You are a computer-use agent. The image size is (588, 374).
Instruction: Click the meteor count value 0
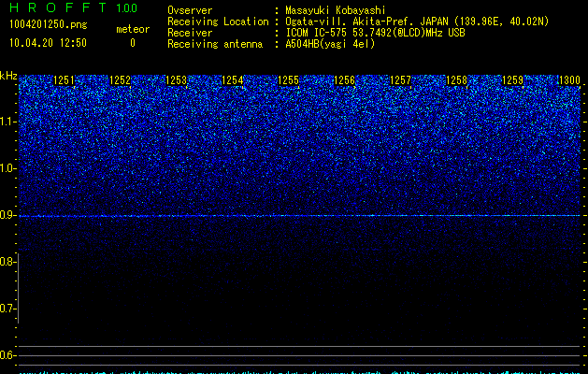coord(133,43)
